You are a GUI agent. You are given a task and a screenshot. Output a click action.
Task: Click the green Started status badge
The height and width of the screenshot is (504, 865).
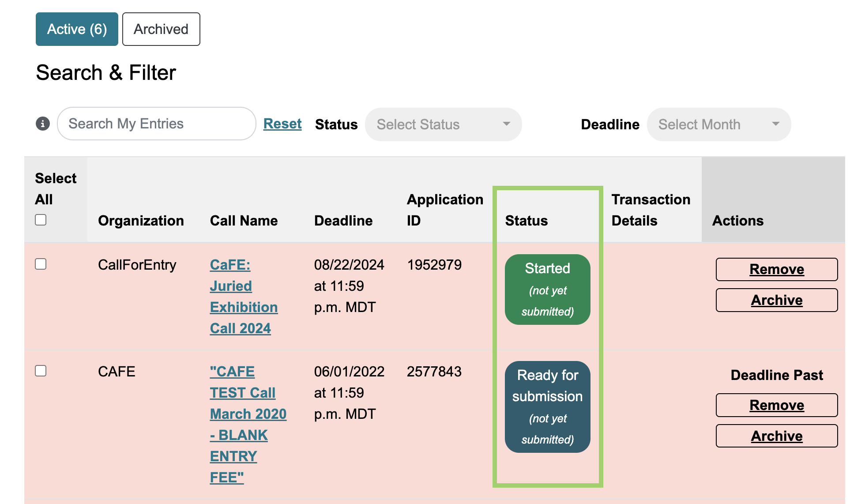(x=547, y=290)
